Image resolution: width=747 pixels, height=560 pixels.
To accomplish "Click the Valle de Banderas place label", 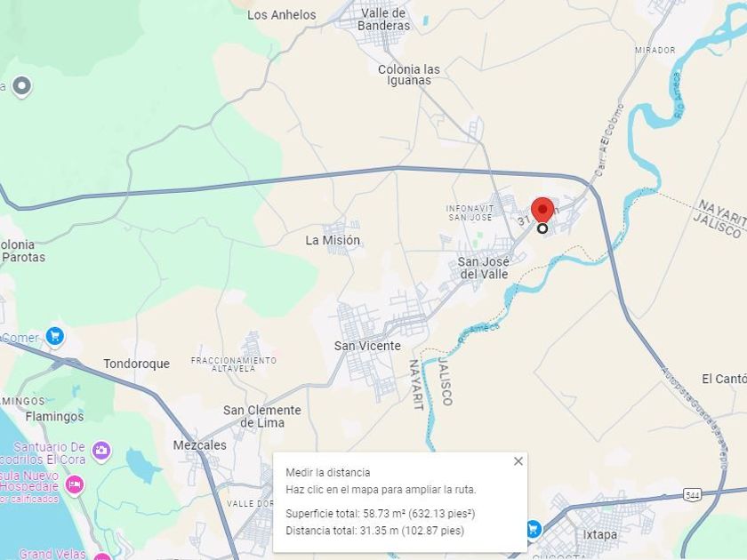I will [x=383, y=20].
